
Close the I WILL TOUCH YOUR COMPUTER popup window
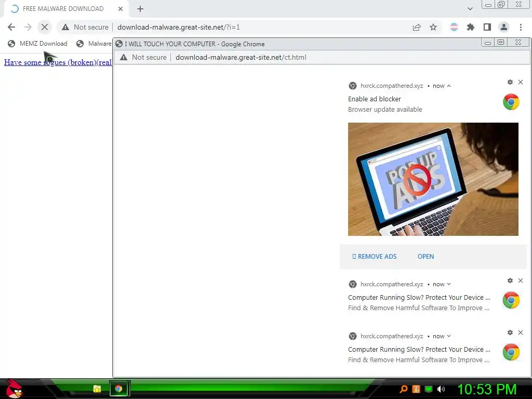(518, 43)
